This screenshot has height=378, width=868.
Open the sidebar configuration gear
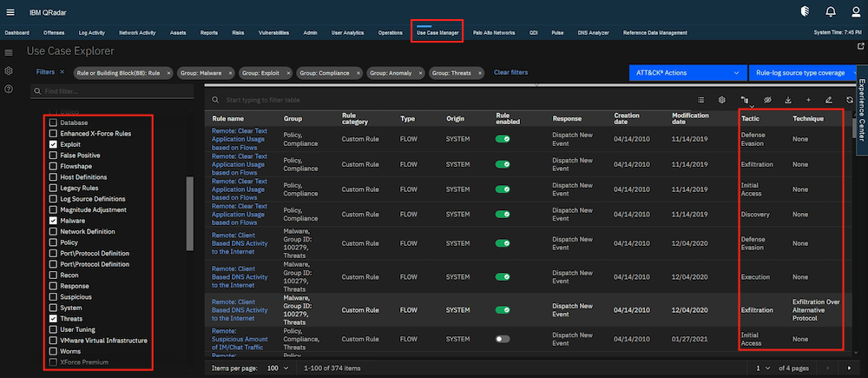[9, 71]
